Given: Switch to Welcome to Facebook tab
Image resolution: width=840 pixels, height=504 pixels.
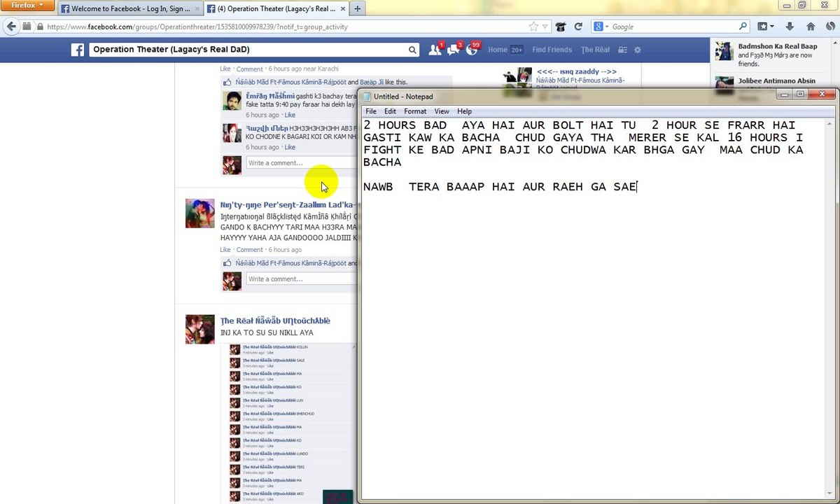Looking at the screenshot, I should click(131, 8).
